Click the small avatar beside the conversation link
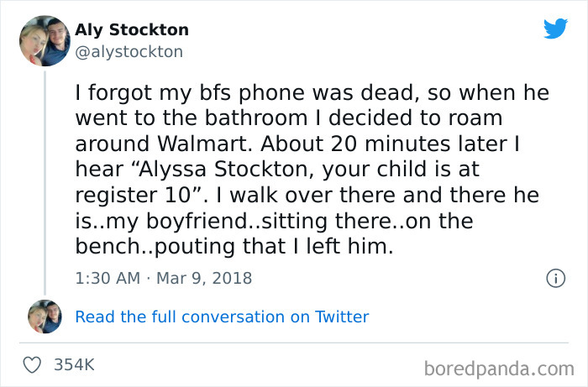The width and height of the screenshot is (588, 387). [45, 316]
